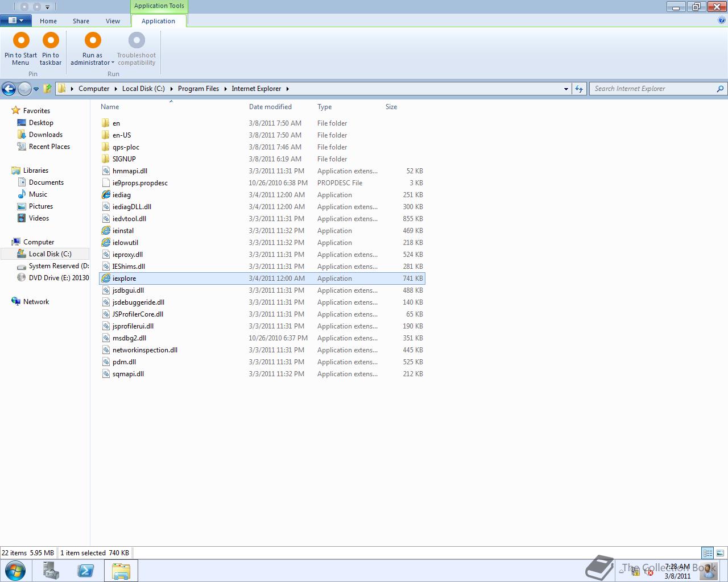728x582 pixels.
Task: Open Downloads in the navigation pane
Action: pos(45,135)
